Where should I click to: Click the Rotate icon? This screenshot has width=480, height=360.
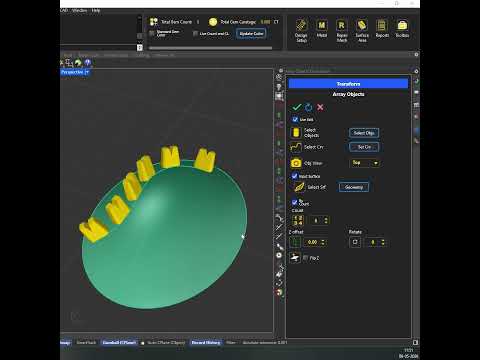tap(355, 242)
